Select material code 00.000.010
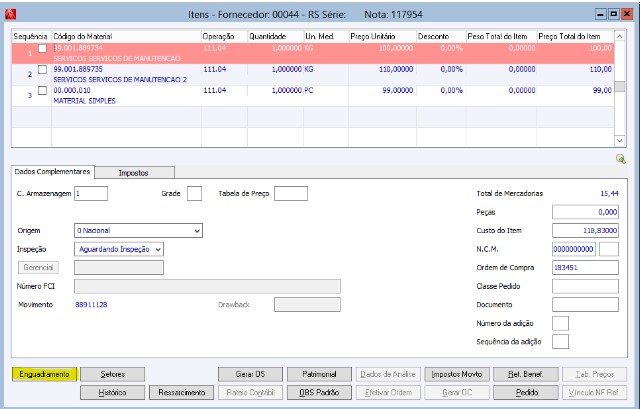The width and height of the screenshot is (640, 409). pos(72,90)
